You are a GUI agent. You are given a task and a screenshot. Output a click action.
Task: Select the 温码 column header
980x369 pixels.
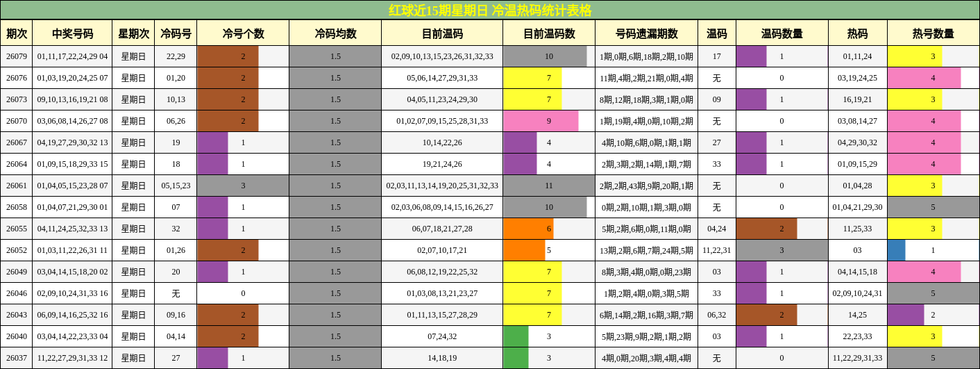point(717,33)
